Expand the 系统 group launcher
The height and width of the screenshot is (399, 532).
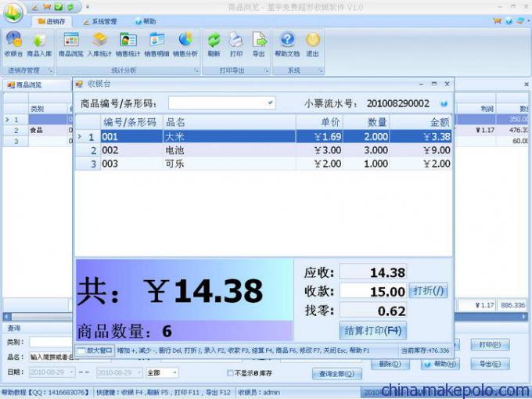tap(320, 70)
